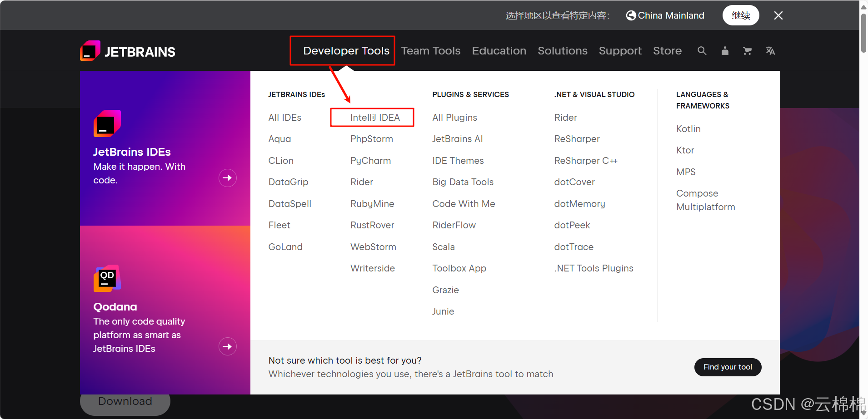Click the globe icon next to China Mainland
Viewport: 868px width, 419px height.
631,15
